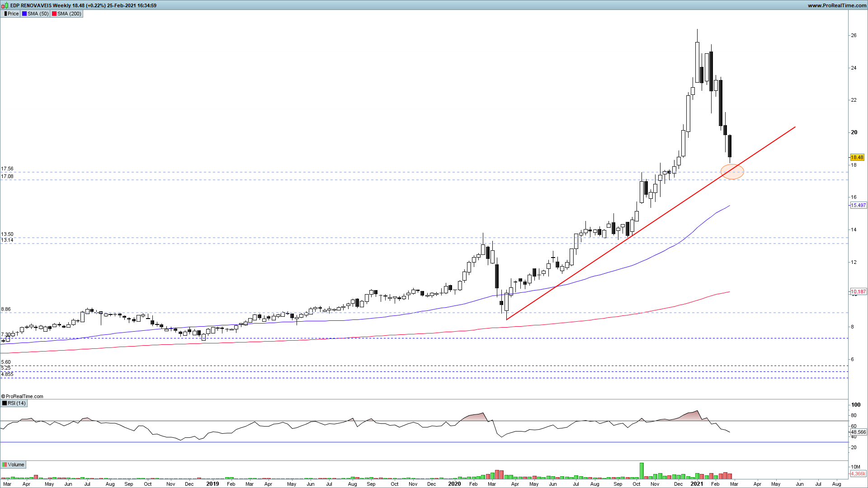Click the yellow 18.48 current price tag

point(857,157)
